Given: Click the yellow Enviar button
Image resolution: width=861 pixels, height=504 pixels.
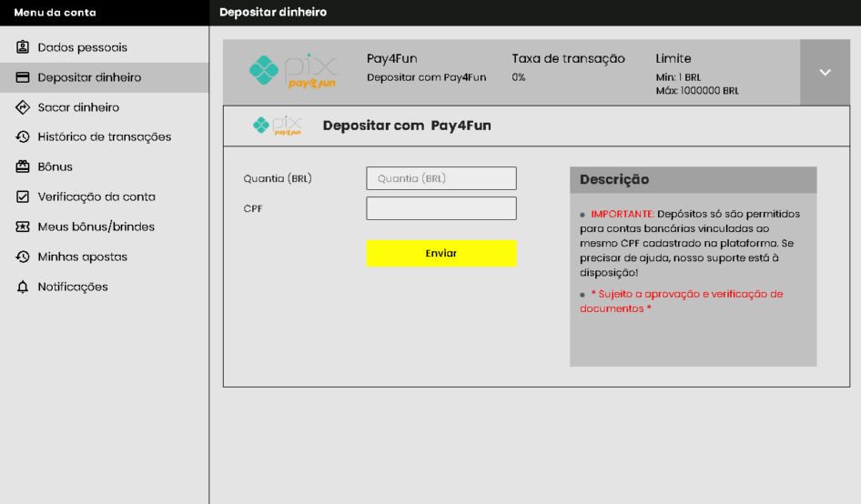Looking at the screenshot, I should pos(441,253).
